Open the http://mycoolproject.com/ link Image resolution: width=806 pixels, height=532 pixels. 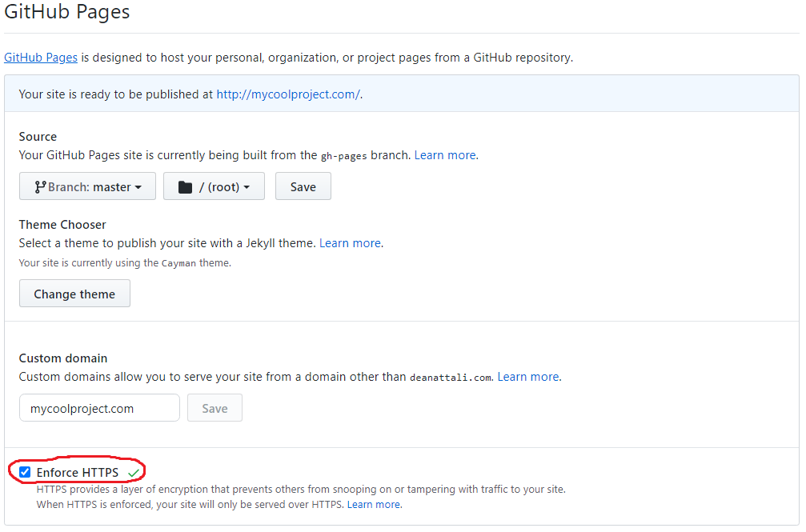(288, 94)
